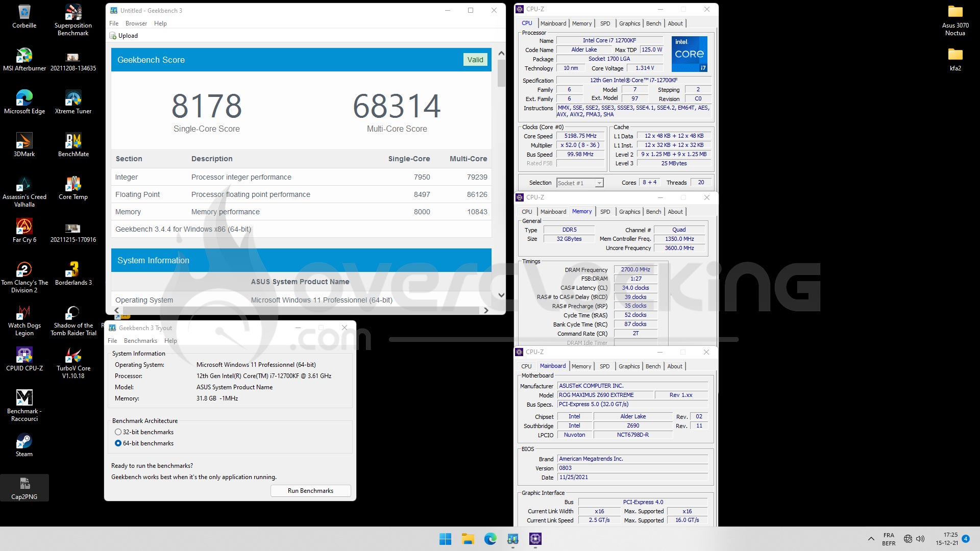
Task: Open Graphics tab in top CPU-Z window
Action: pyautogui.click(x=629, y=23)
